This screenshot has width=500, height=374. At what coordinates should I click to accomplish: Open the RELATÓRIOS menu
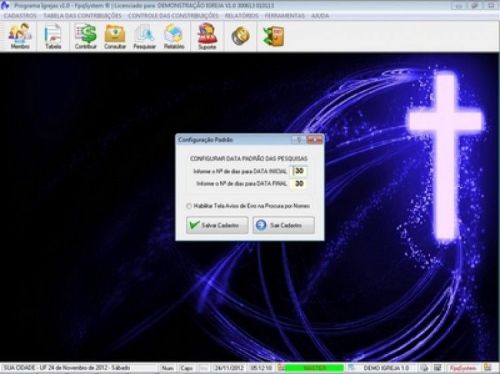coord(242,16)
